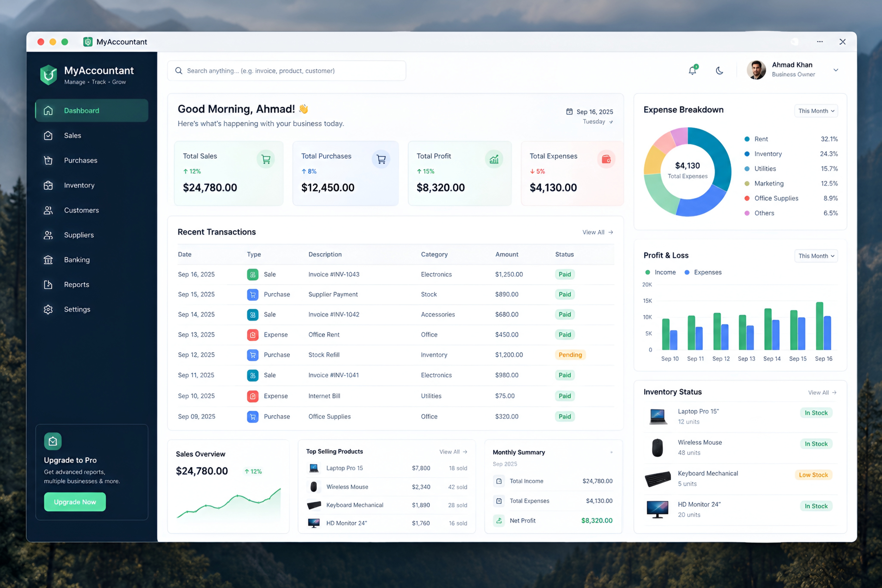Click the Upgrade Now button
The image size is (882, 588).
coord(75,502)
